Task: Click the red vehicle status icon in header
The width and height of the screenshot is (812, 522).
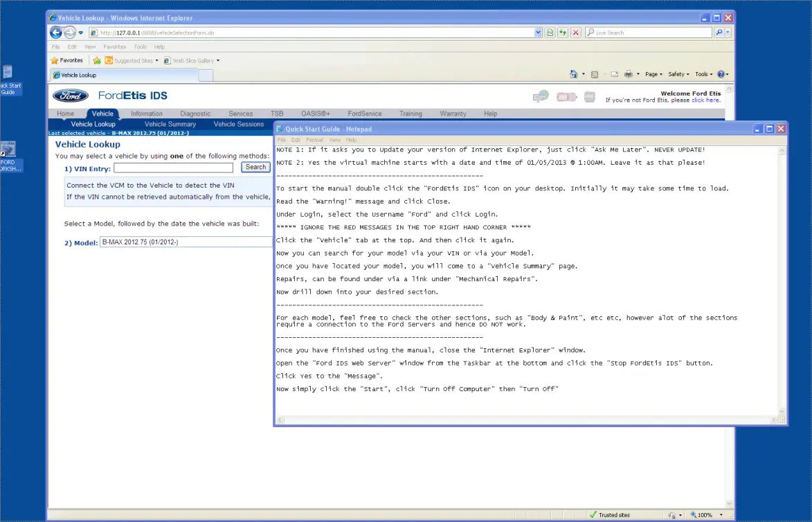Action: click(x=566, y=97)
